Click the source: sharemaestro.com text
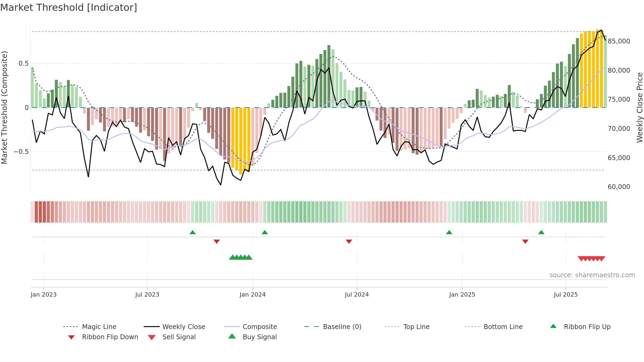 (x=592, y=275)
